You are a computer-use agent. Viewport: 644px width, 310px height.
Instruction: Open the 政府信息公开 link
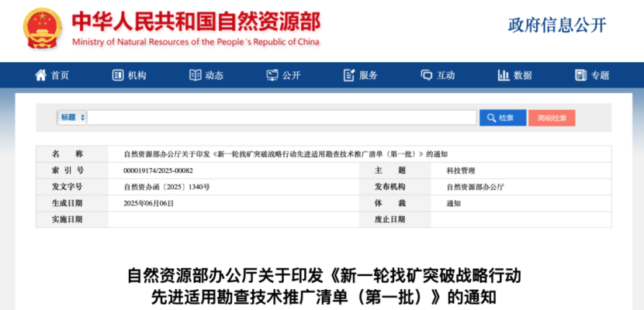557,26
